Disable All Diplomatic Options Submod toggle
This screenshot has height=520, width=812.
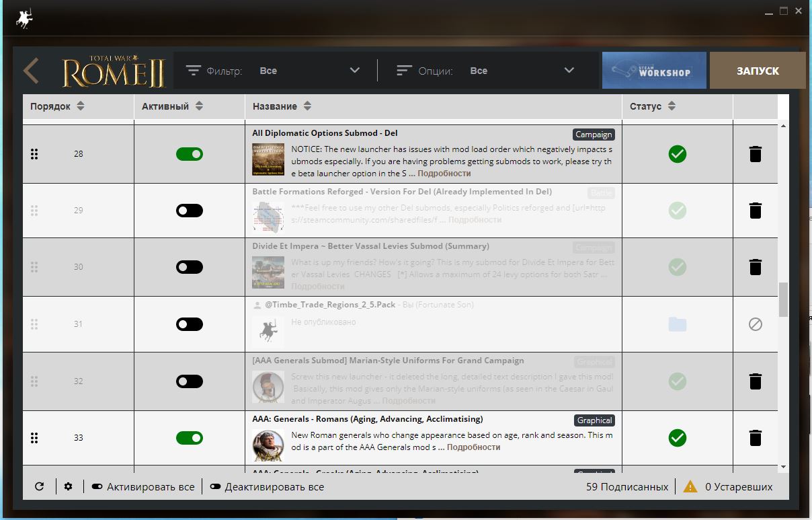click(x=190, y=154)
